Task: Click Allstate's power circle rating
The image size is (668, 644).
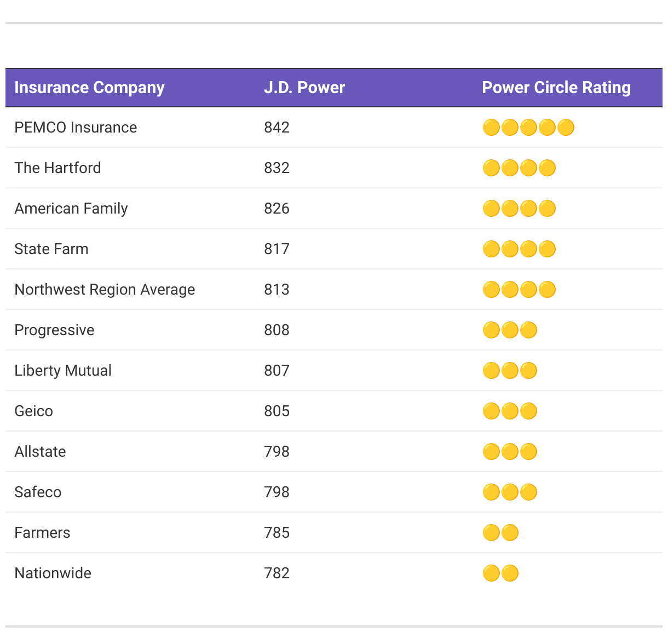Action: tap(510, 452)
